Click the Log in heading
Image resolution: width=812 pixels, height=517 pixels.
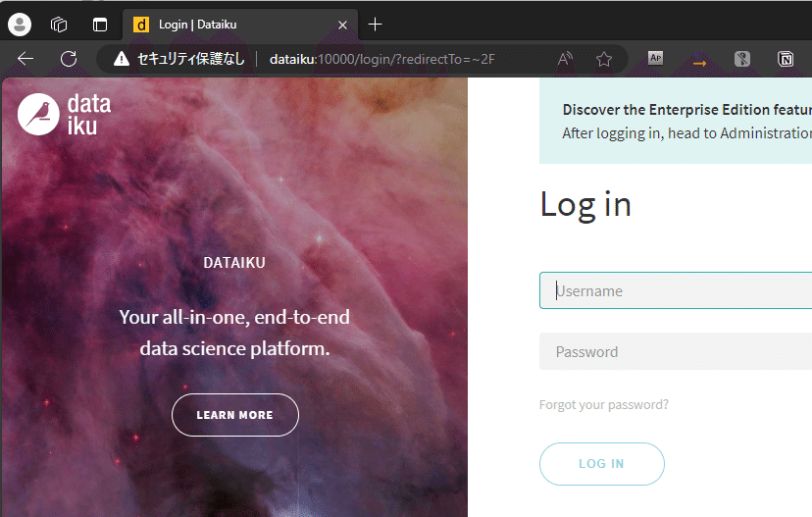[585, 205]
